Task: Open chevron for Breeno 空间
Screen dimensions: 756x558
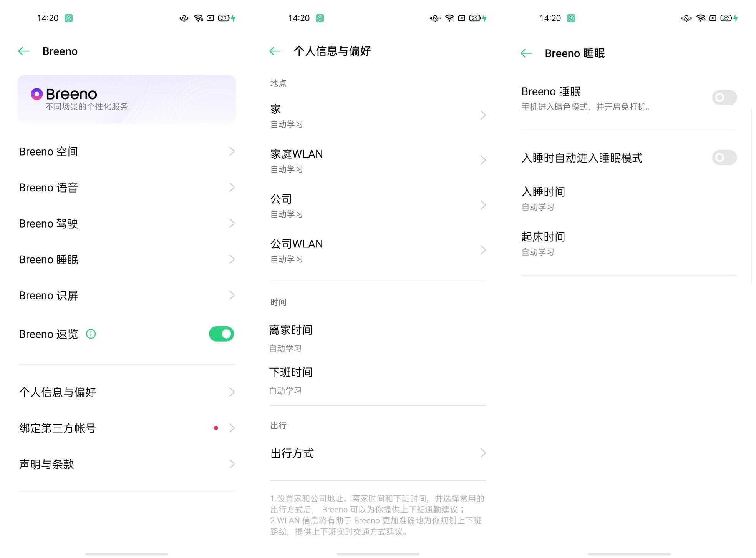Action: 232,151
